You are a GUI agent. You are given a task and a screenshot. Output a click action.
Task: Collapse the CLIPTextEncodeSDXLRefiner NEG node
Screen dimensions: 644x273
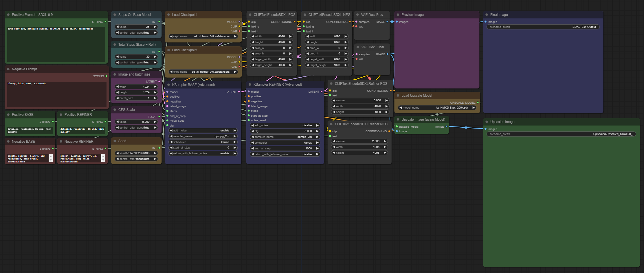tap(332, 124)
